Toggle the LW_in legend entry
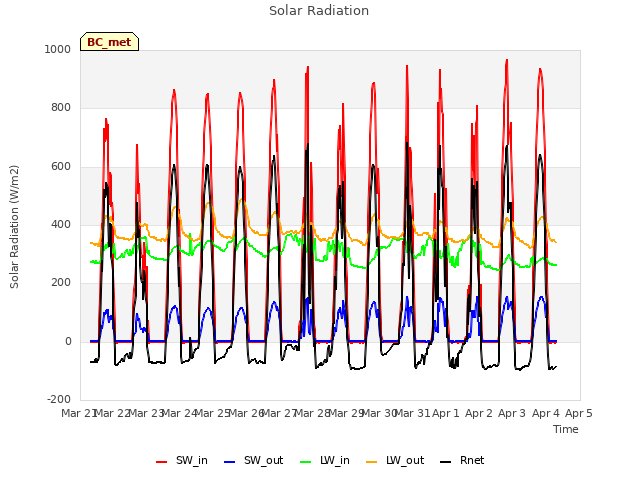The height and width of the screenshot is (480, 640). pos(325,460)
